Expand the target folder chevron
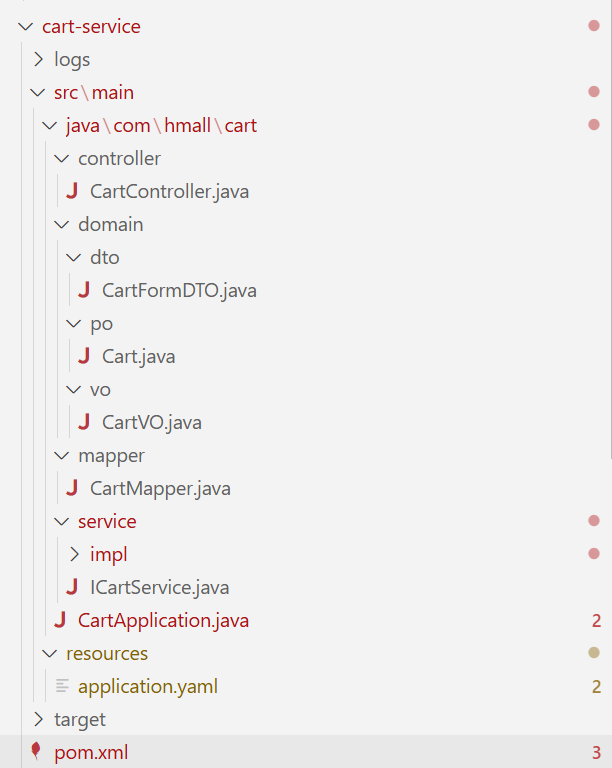 [x=38, y=719]
